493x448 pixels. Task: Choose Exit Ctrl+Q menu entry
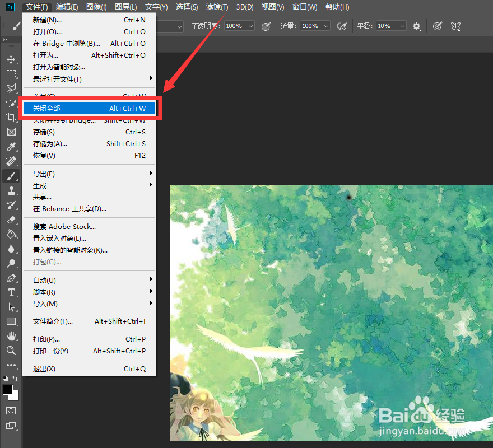click(89, 369)
